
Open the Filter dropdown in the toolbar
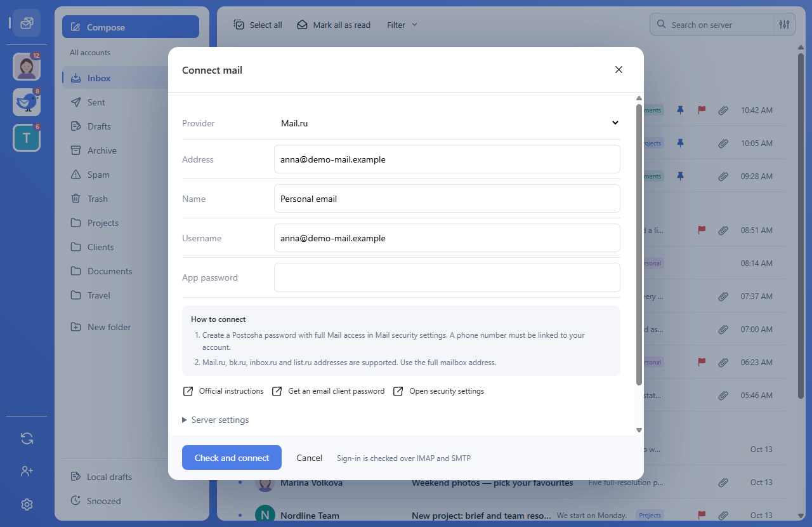click(x=402, y=25)
